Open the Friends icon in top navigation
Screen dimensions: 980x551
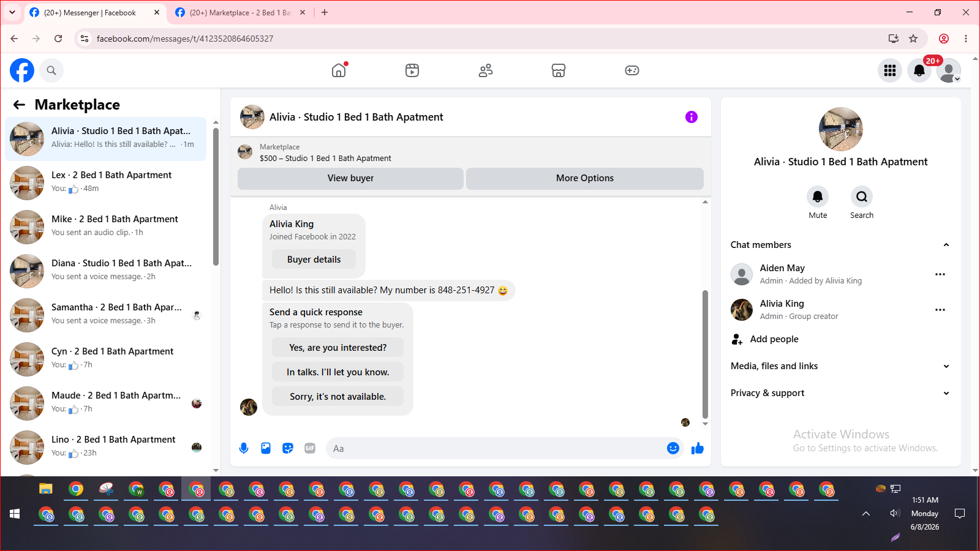point(486,70)
